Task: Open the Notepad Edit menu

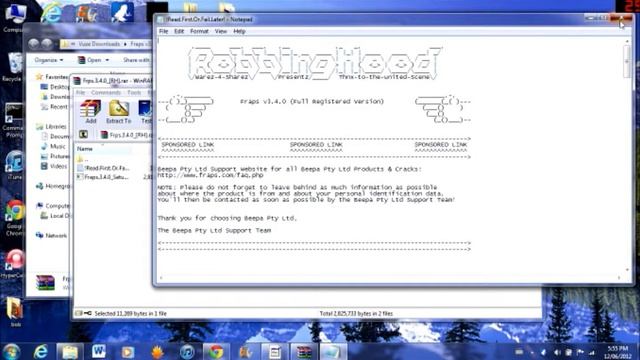Action: pyautogui.click(x=179, y=31)
